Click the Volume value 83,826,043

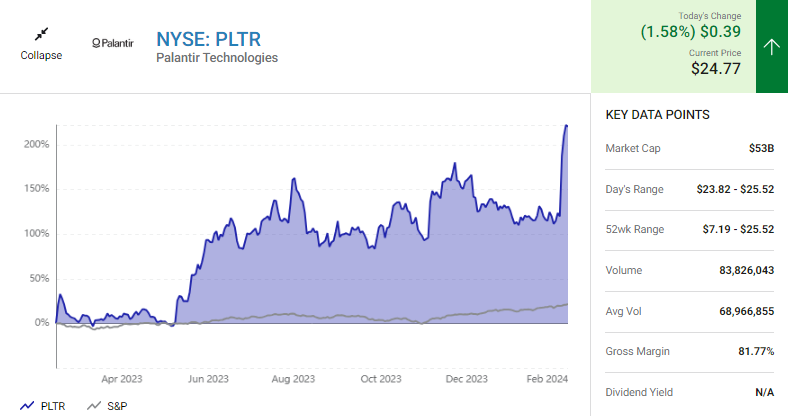click(747, 271)
